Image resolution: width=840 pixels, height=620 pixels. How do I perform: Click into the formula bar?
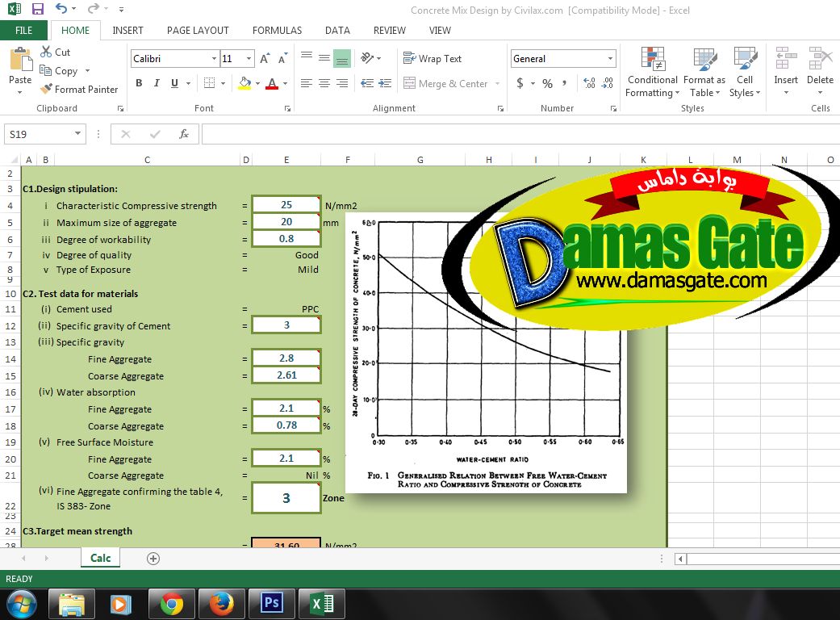[520, 134]
